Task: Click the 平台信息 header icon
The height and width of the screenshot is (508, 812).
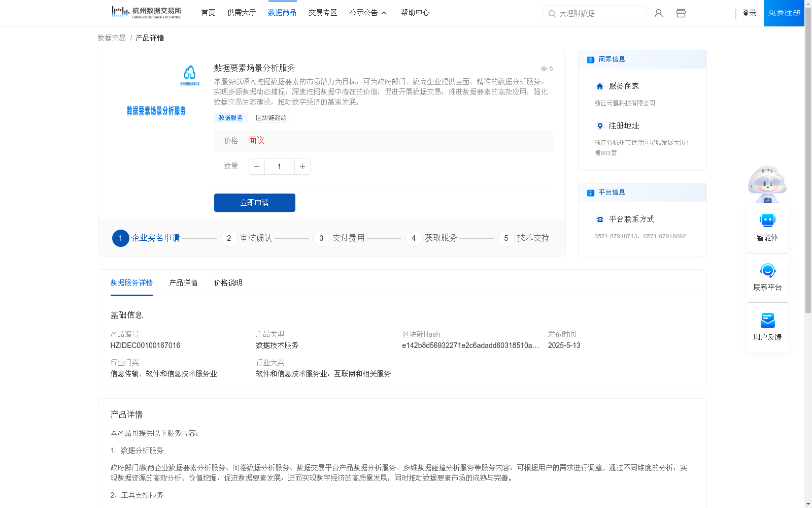Action: 591,193
